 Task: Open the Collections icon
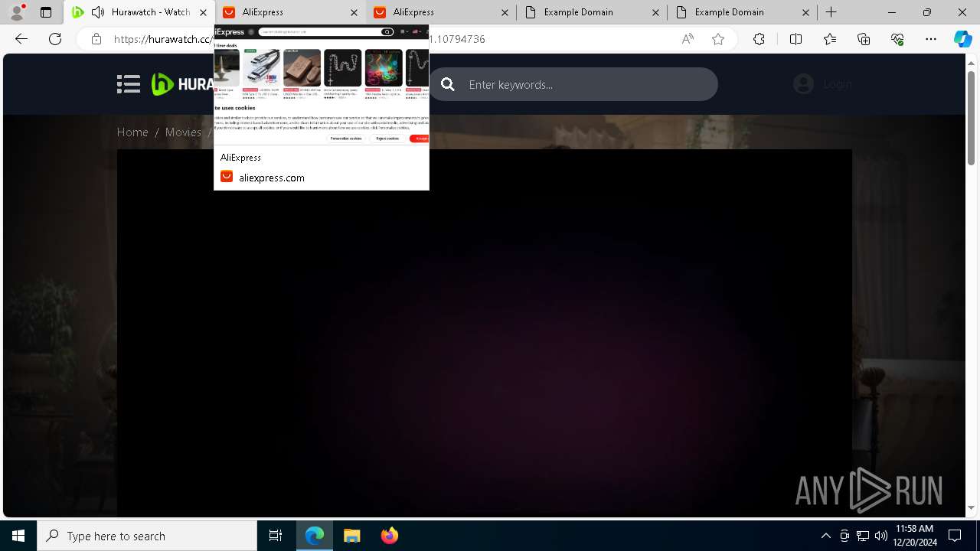(864, 39)
